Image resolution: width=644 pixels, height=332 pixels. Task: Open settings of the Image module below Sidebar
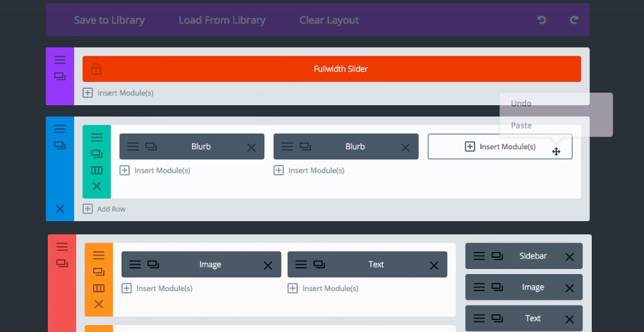coord(479,287)
